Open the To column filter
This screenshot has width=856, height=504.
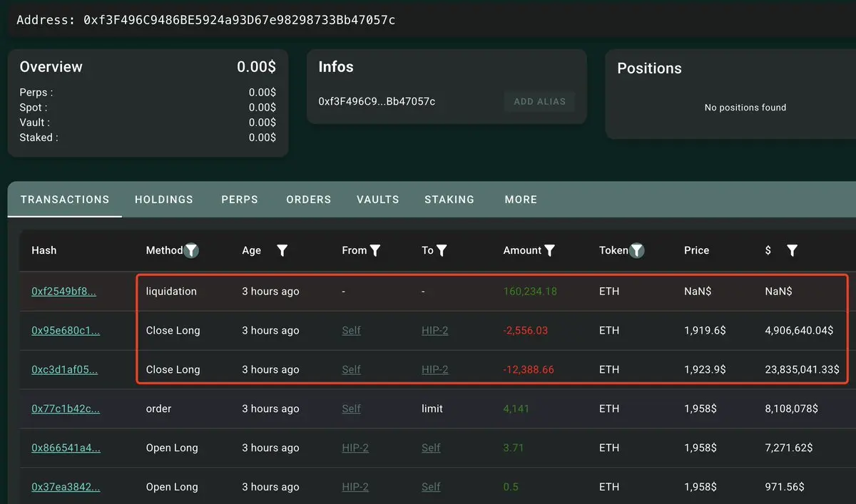click(x=442, y=250)
